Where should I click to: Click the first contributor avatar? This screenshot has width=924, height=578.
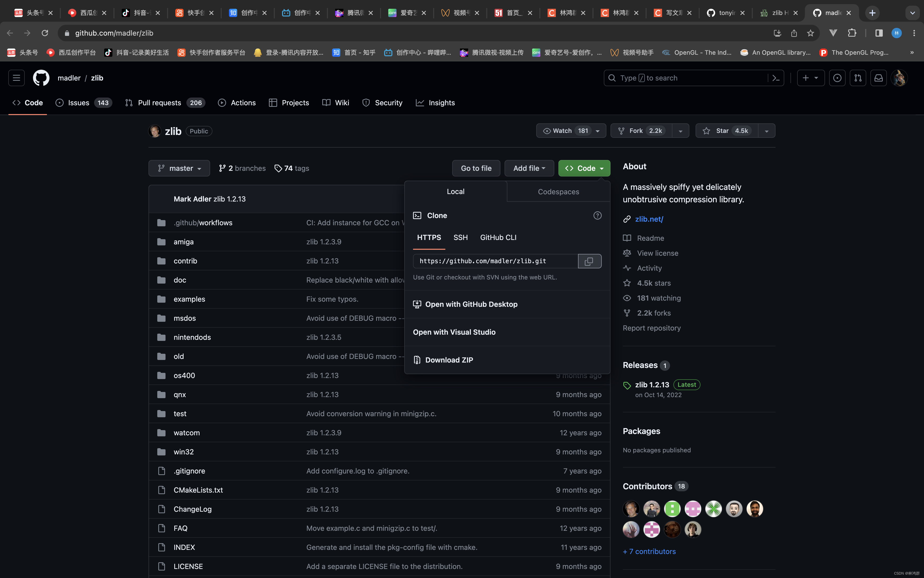631,509
